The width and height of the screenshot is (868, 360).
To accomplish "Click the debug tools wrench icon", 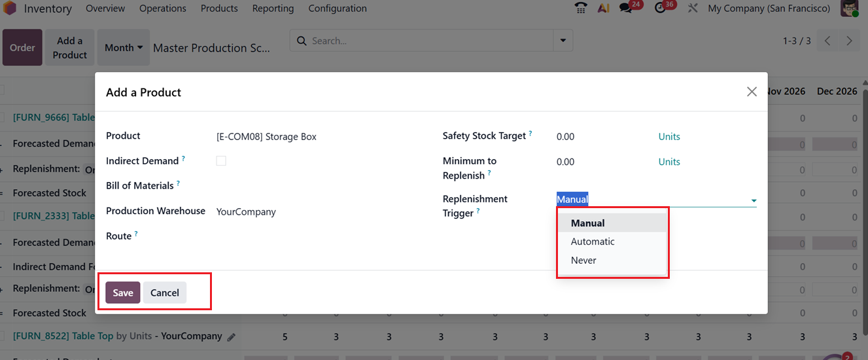I will tap(693, 9).
